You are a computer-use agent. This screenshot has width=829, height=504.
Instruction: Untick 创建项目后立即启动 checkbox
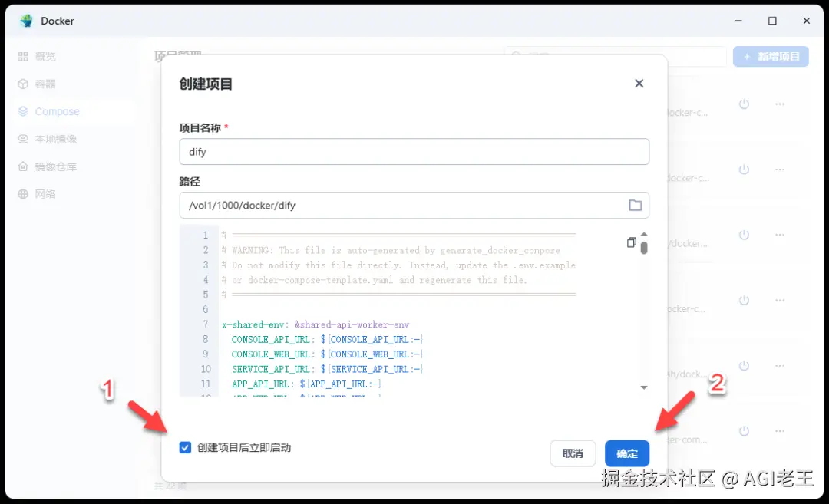point(185,447)
